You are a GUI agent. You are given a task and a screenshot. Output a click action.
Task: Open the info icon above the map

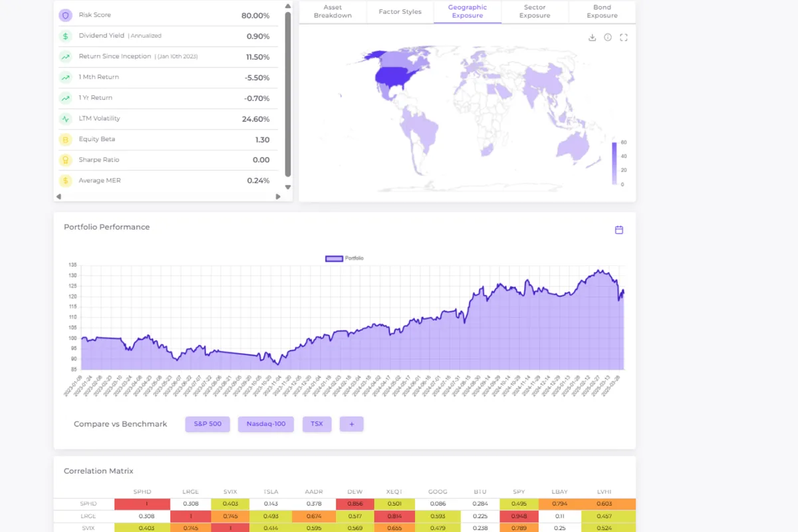coord(608,38)
